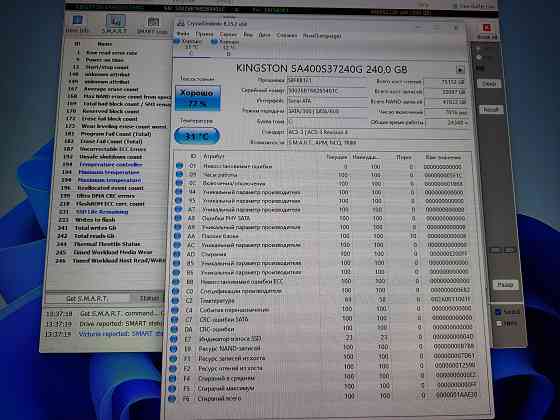Image resolution: width=560 pixels, height=420 pixels.
Task: Click status circle for Индикатор износа SSD row
Action: [174, 339]
